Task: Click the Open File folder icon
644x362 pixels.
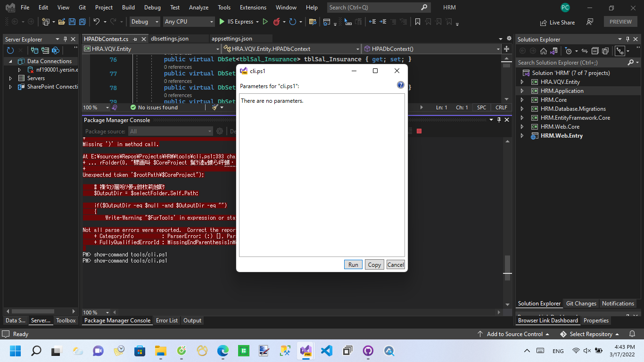Action: [62, 22]
